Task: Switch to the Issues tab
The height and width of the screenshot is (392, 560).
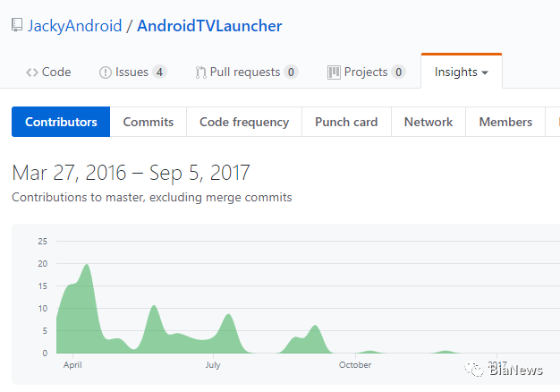Action: pyautogui.click(x=132, y=72)
